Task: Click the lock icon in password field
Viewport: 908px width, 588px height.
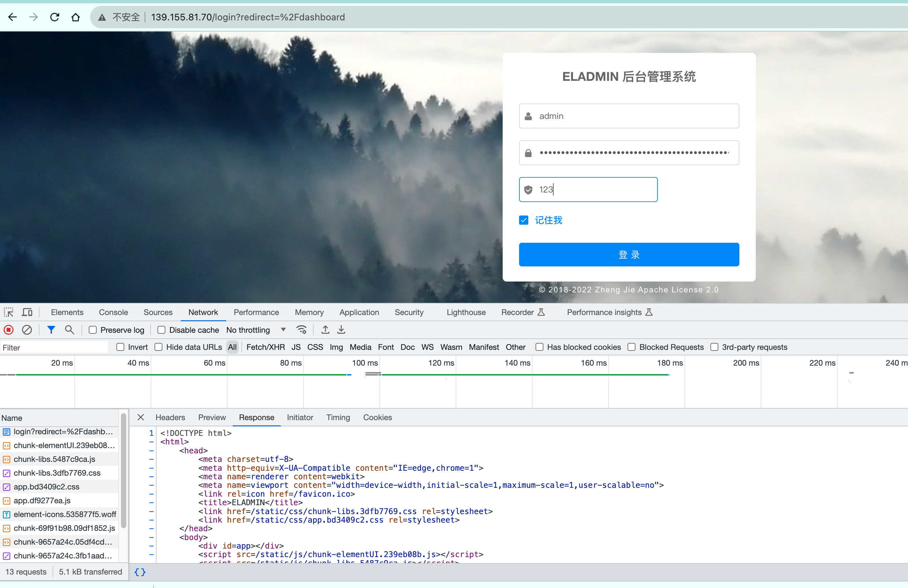Action: point(528,153)
